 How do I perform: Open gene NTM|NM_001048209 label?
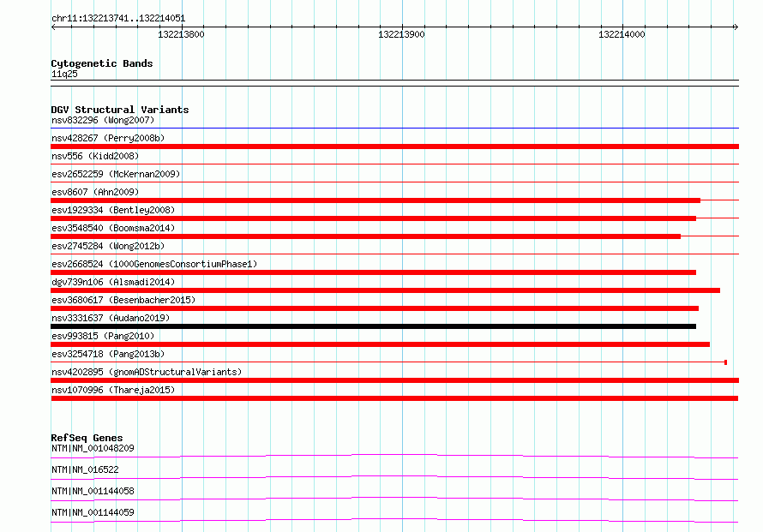pyautogui.click(x=93, y=448)
